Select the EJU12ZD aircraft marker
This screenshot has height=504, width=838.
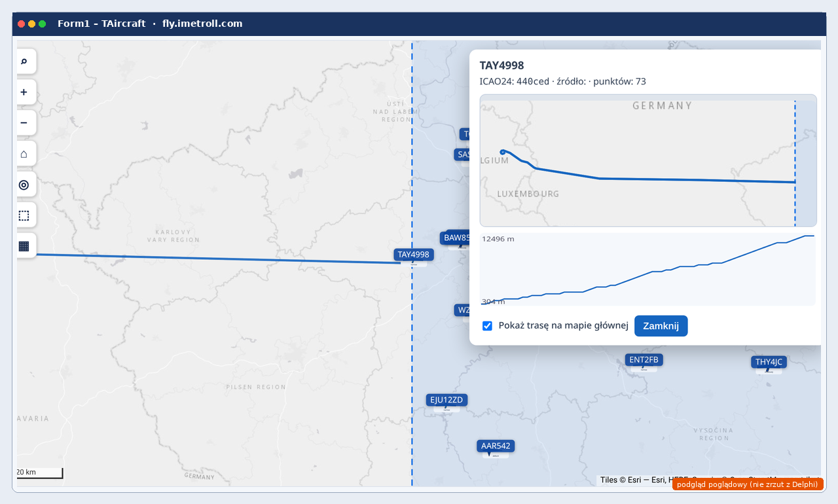[x=446, y=400]
